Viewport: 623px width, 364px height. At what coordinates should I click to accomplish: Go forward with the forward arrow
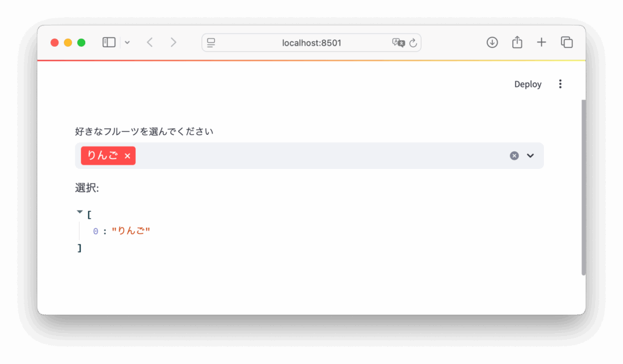(173, 43)
